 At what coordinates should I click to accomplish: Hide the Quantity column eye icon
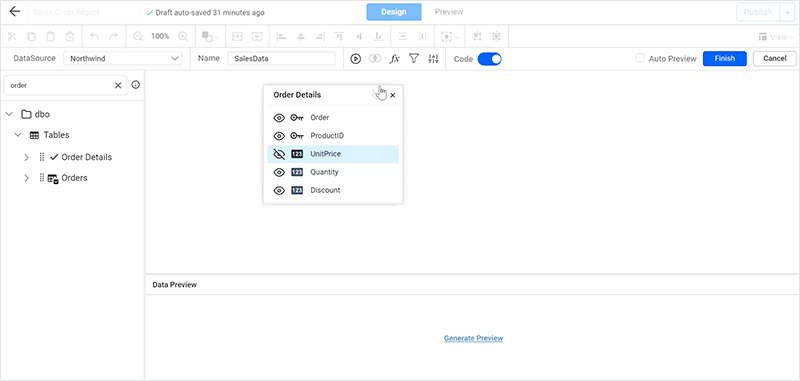click(x=279, y=172)
